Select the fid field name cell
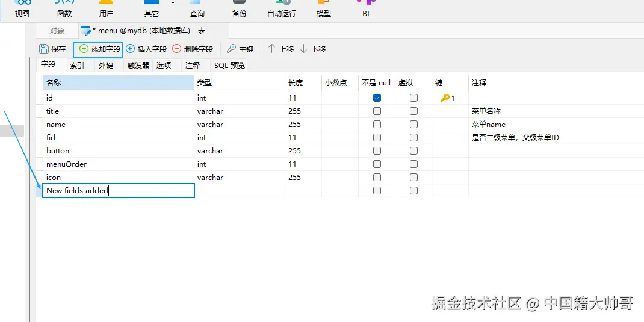The width and height of the screenshot is (644, 322). tap(119, 138)
